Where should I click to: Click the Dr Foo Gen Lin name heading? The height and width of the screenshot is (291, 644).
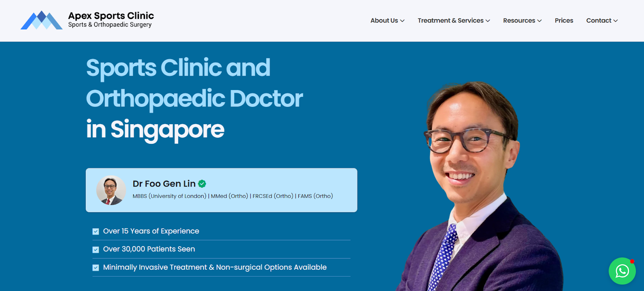point(164,184)
